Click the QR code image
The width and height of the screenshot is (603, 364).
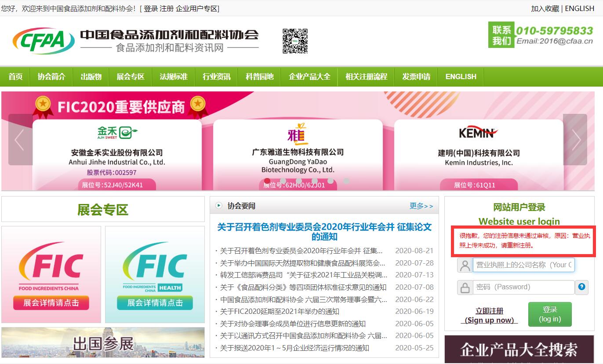295,41
